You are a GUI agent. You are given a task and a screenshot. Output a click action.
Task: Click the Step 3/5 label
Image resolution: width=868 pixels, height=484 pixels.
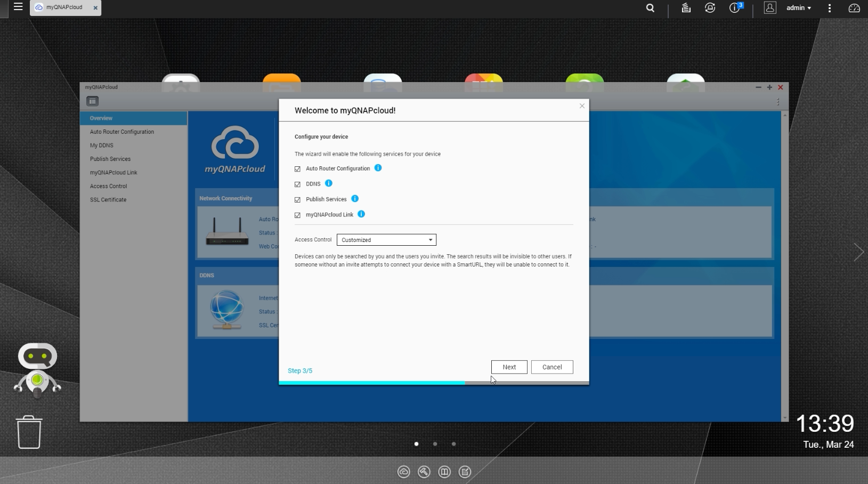(x=300, y=371)
